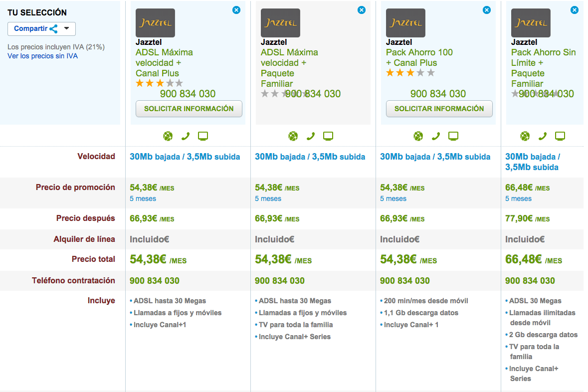Click phone icon under ADSL Máxima + Paquete Familiar
This screenshot has width=588, height=392.
(x=311, y=136)
